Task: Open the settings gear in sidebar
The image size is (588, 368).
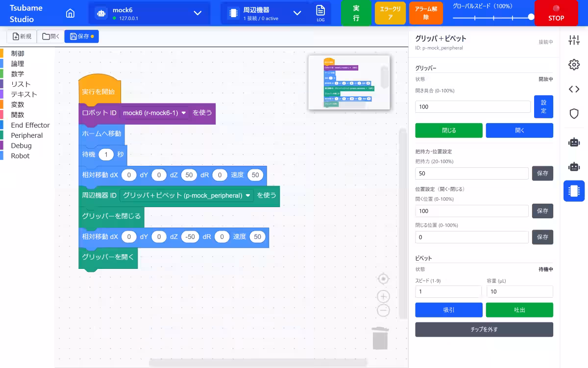Action: (x=574, y=65)
